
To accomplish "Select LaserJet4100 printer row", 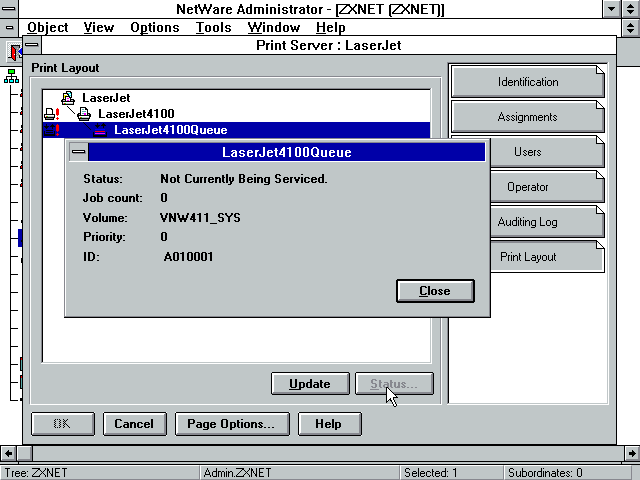I will pyautogui.click(x=136, y=114).
